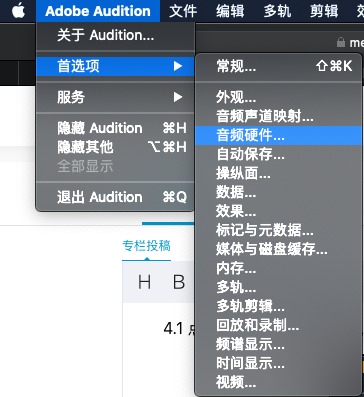Open 音频硬件... preferences
The image size is (364, 397).
click(278, 135)
